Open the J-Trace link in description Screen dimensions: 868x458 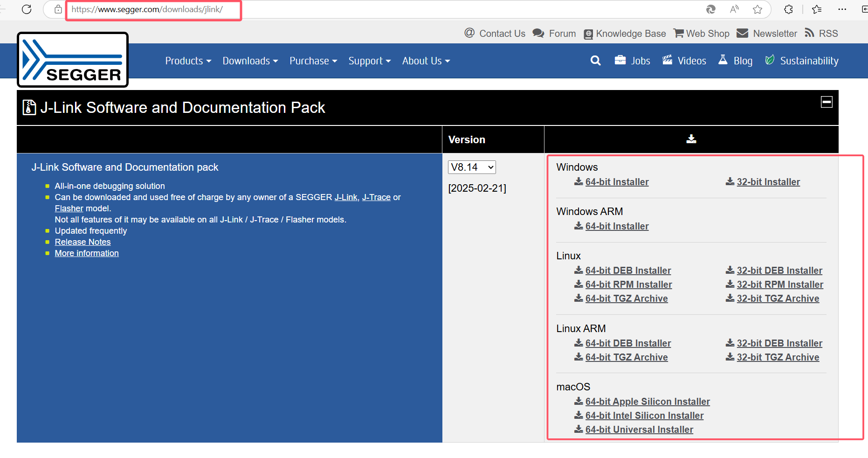(376, 197)
